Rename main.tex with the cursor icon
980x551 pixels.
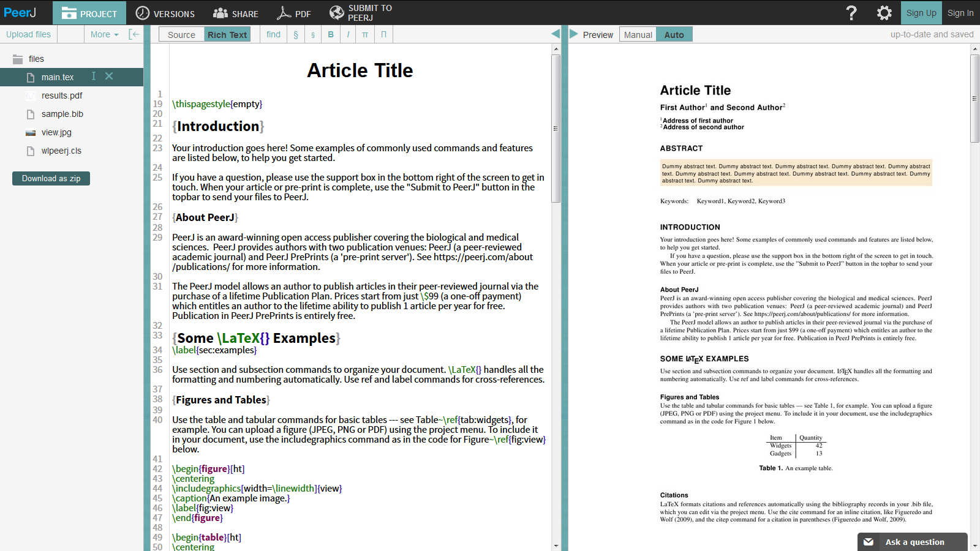(94, 76)
